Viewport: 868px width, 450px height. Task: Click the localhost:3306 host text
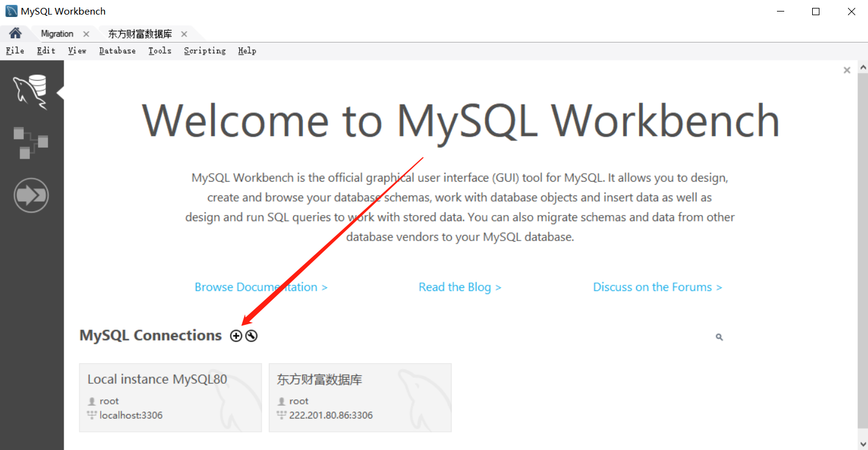pos(131,415)
